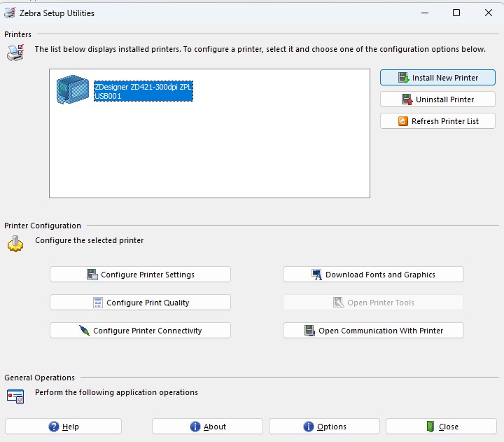Viewport: 504px width, 442px height.
Task: Click the printers header icon with checkmarks
Action: [x=15, y=53]
